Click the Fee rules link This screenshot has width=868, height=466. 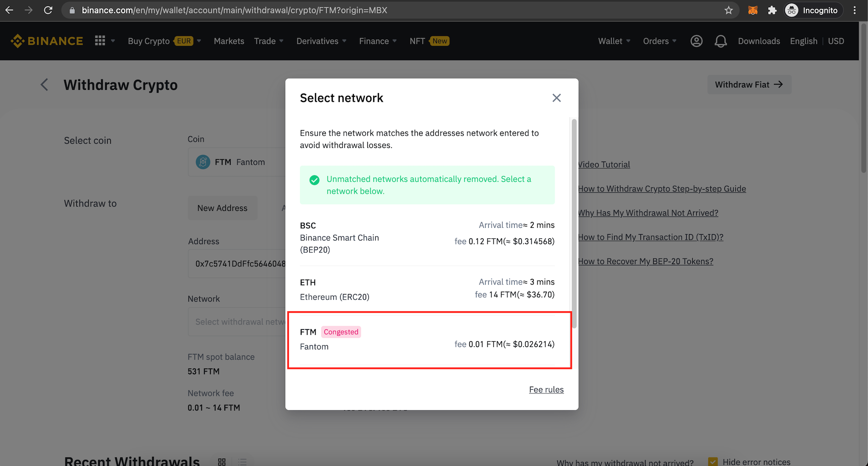coord(546,389)
